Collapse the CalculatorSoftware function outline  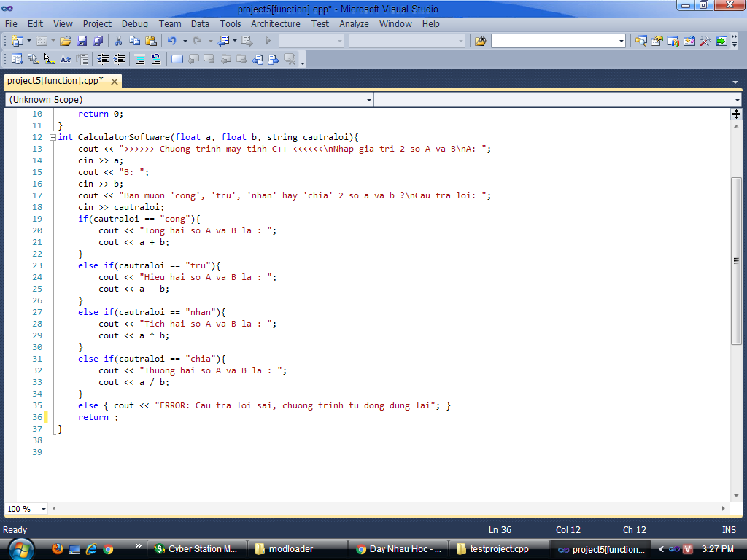[x=53, y=138]
